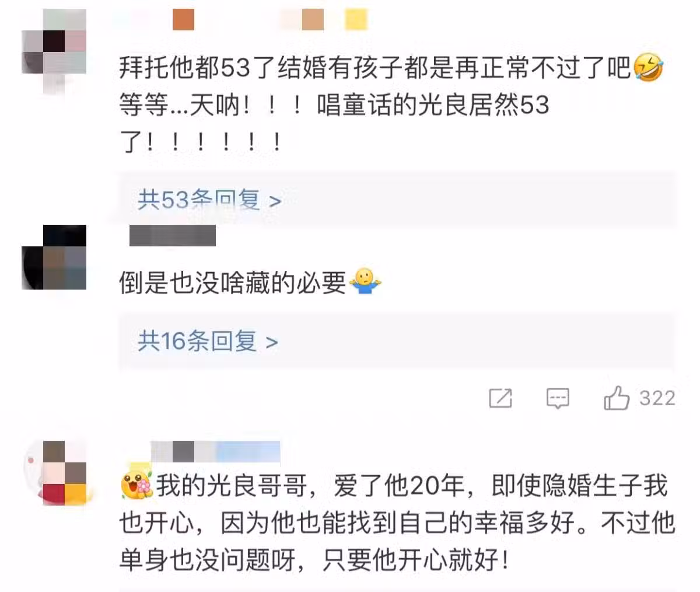700x592 pixels.
Task: Tap the orange badge beside first username
Action: [x=184, y=20]
